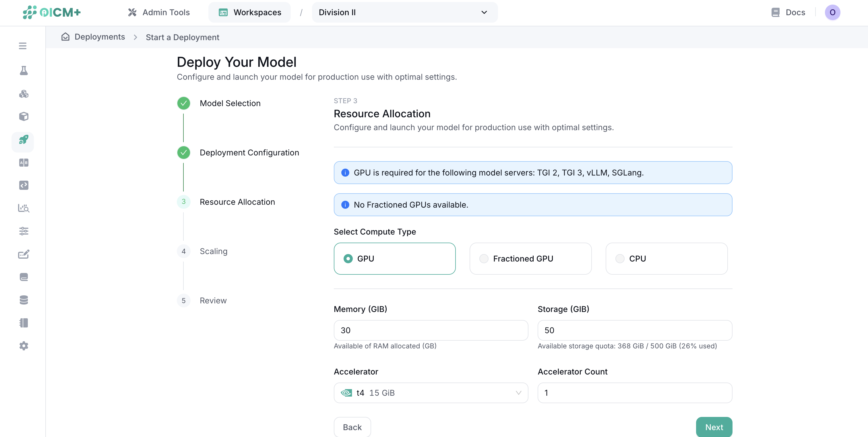Switch to the Workspaces tab
868x437 pixels.
point(250,12)
